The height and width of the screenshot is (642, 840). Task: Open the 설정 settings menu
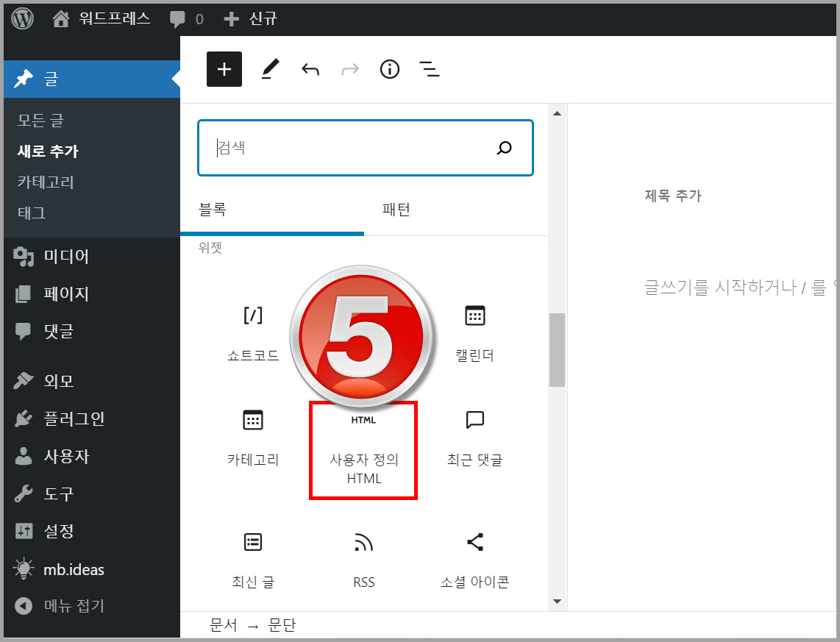pyautogui.click(x=92, y=531)
